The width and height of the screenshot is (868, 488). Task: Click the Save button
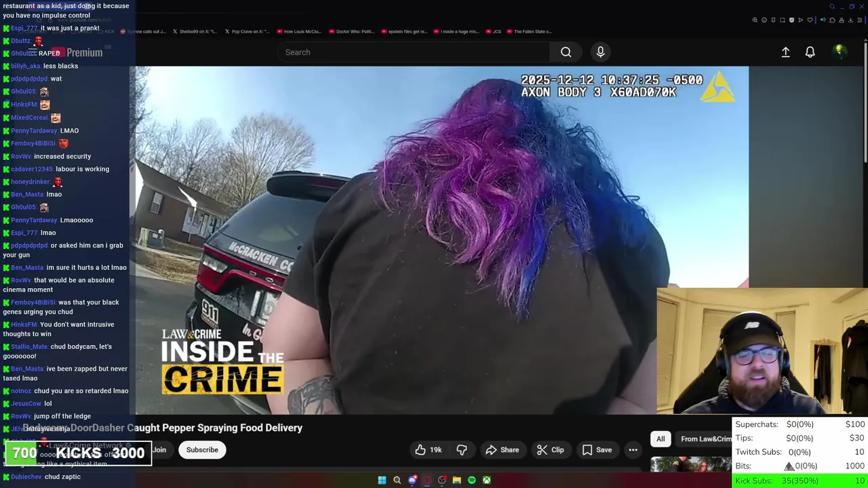click(x=597, y=450)
